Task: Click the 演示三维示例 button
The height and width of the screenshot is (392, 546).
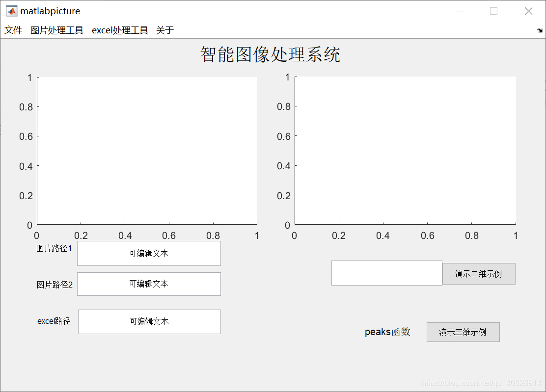Action: click(463, 332)
